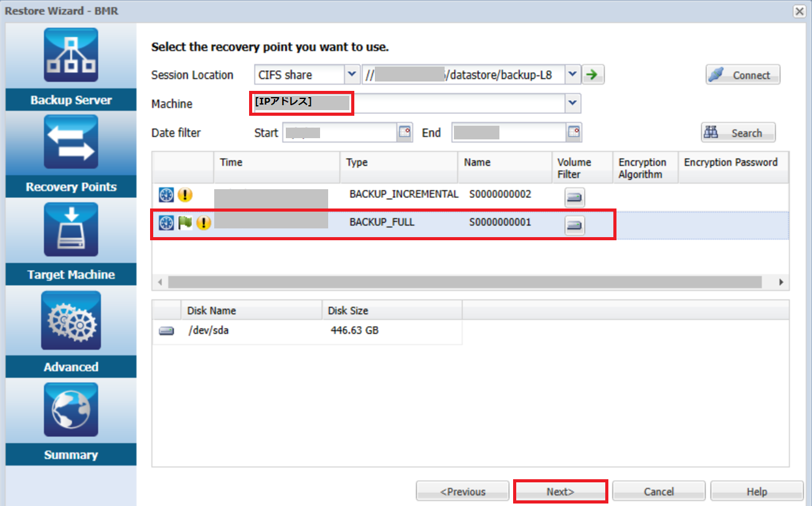The image size is (812, 506).
Task: Click the horizontal scrollbar of recovery points
Action: coord(465,282)
